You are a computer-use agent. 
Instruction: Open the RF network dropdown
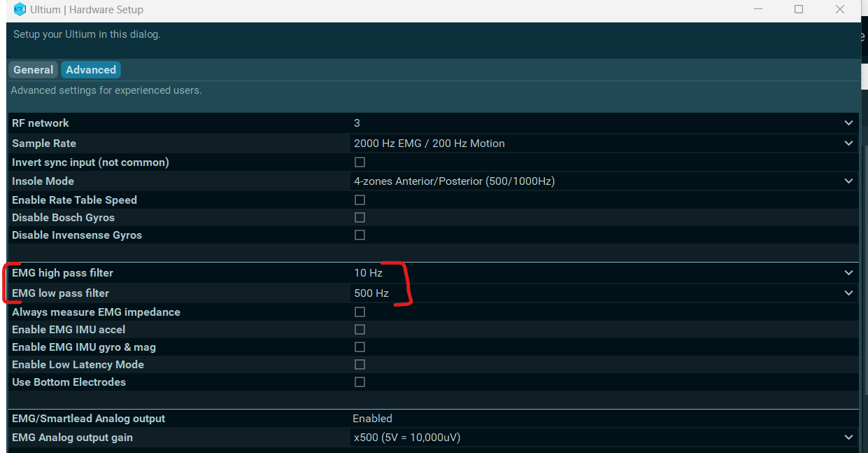[604, 123]
